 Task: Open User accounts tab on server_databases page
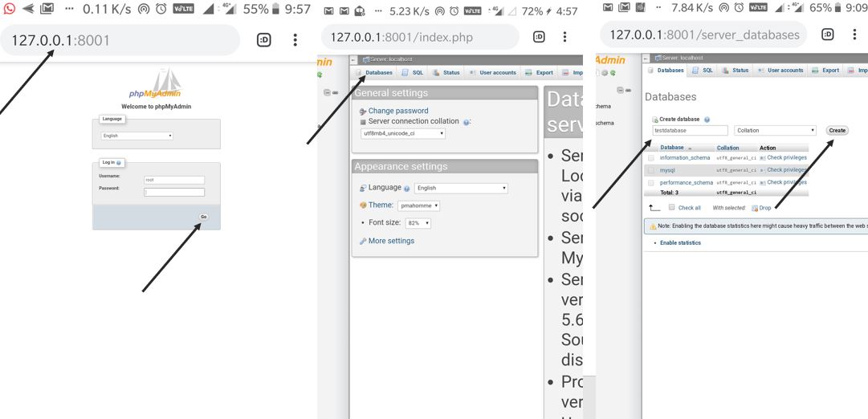(780, 71)
